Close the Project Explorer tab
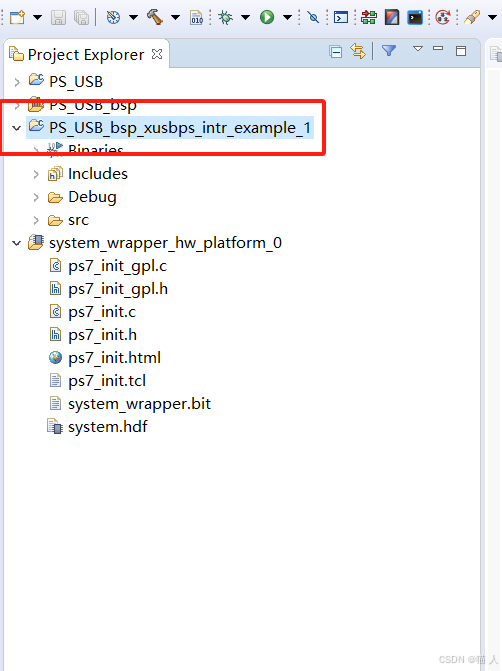Image resolution: width=502 pixels, height=671 pixels. [157, 54]
